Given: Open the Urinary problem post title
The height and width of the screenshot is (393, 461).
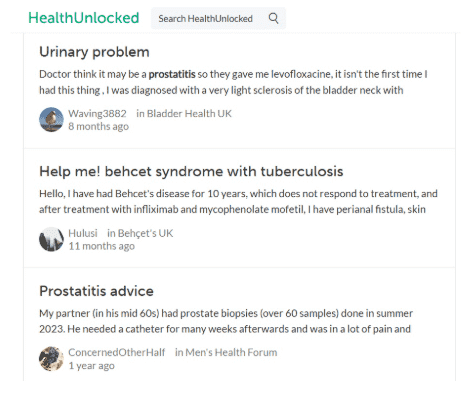Looking at the screenshot, I should click(x=94, y=52).
